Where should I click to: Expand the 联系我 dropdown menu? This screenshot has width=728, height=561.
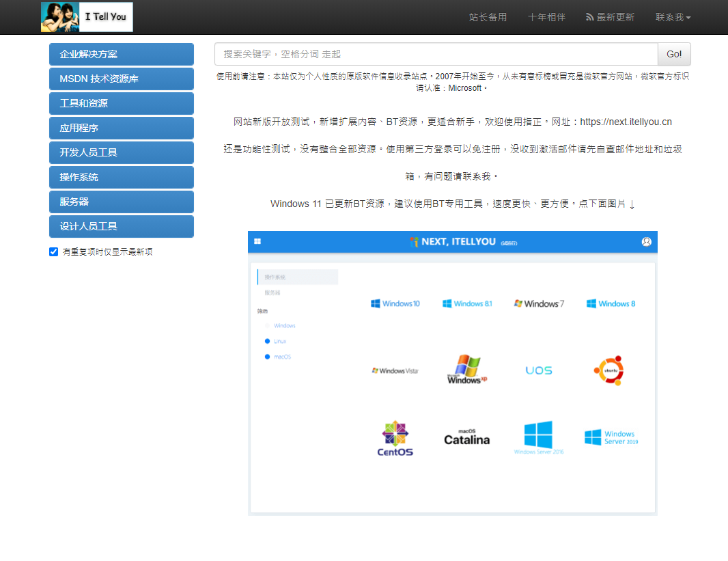coord(673,17)
